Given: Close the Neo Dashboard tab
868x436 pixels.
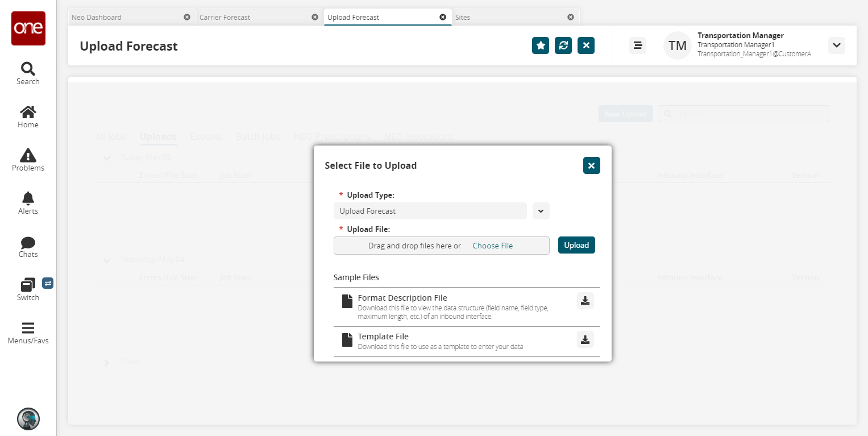Looking at the screenshot, I should pos(187,17).
